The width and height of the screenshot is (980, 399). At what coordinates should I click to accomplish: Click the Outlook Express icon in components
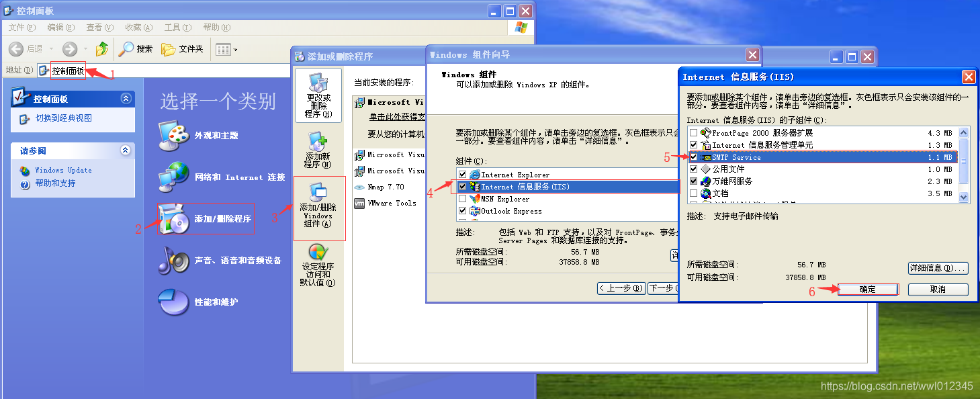(474, 211)
